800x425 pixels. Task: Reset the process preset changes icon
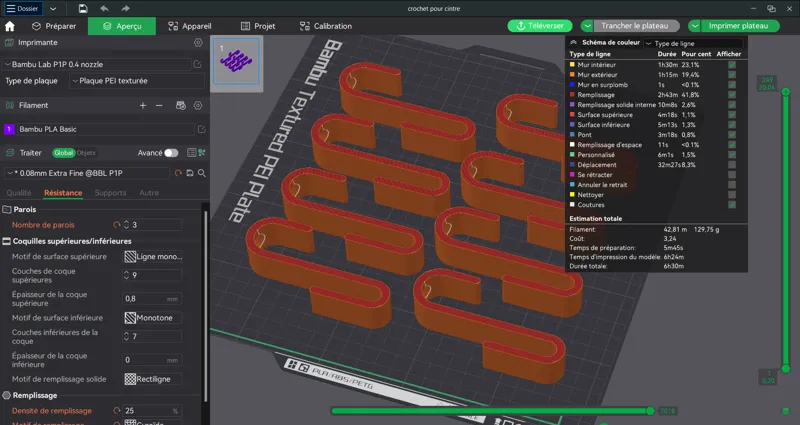coord(178,173)
